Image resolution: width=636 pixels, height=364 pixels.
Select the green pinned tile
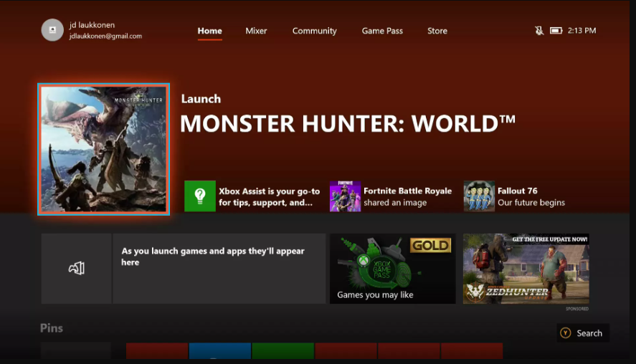point(283,350)
